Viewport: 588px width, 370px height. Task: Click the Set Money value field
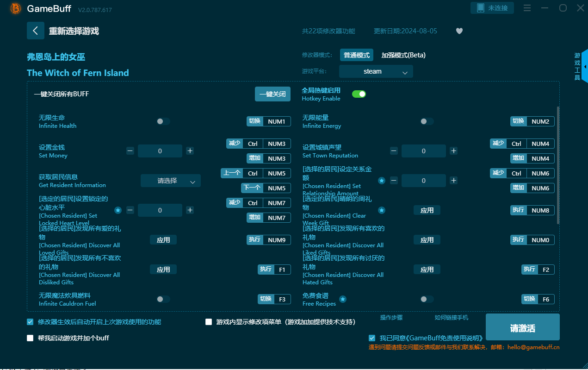point(160,151)
